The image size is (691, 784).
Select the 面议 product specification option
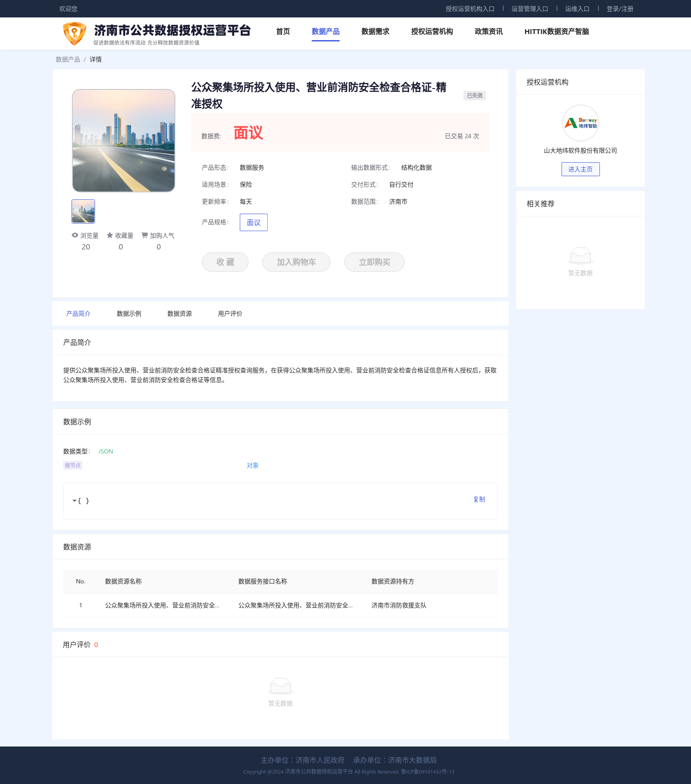tap(254, 222)
